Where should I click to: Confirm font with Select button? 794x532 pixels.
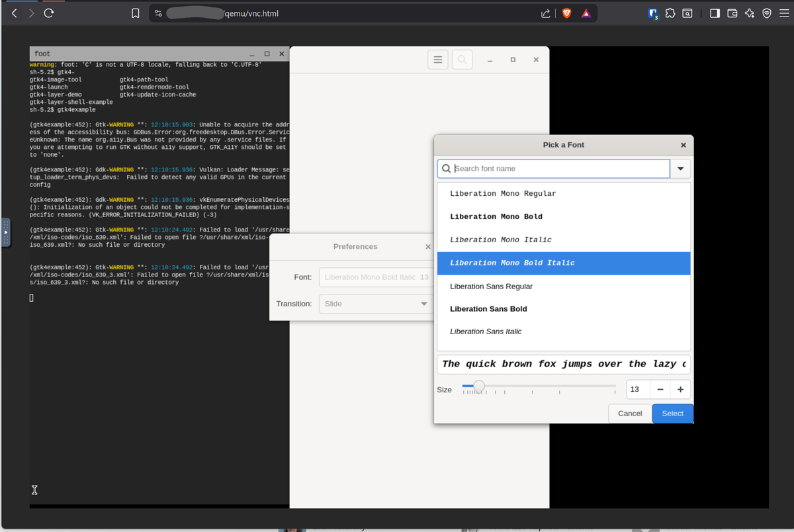click(x=672, y=414)
